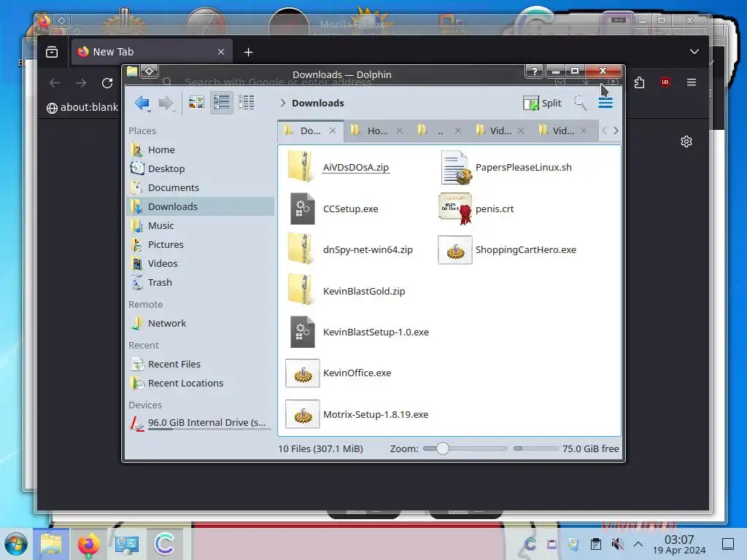
Task: Open Pictures in Places panel
Action: [x=200, y=245]
